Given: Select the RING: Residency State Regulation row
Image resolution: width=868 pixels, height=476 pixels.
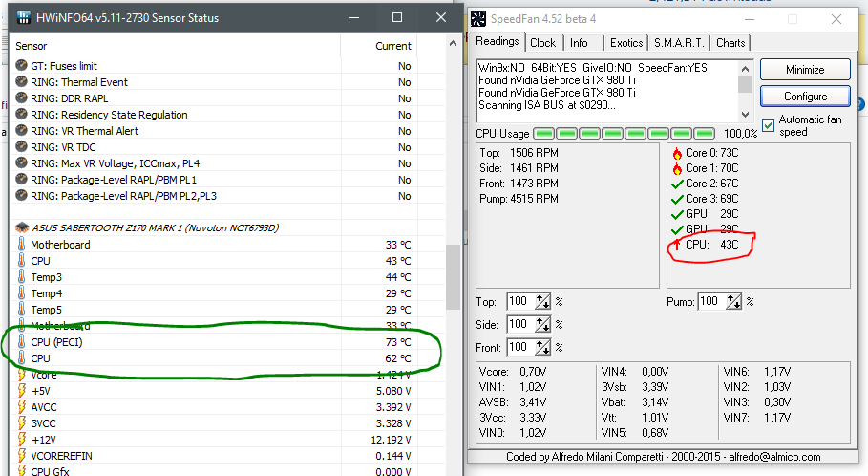Looking at the screenshot, I should [x=228, y=114].
